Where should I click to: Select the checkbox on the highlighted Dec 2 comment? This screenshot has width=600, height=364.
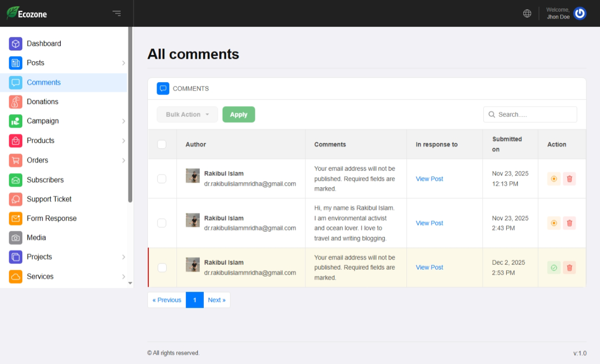162,267
